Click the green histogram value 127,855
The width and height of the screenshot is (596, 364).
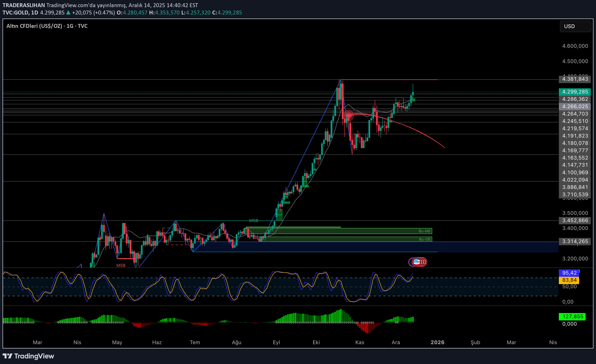point(572,316)
